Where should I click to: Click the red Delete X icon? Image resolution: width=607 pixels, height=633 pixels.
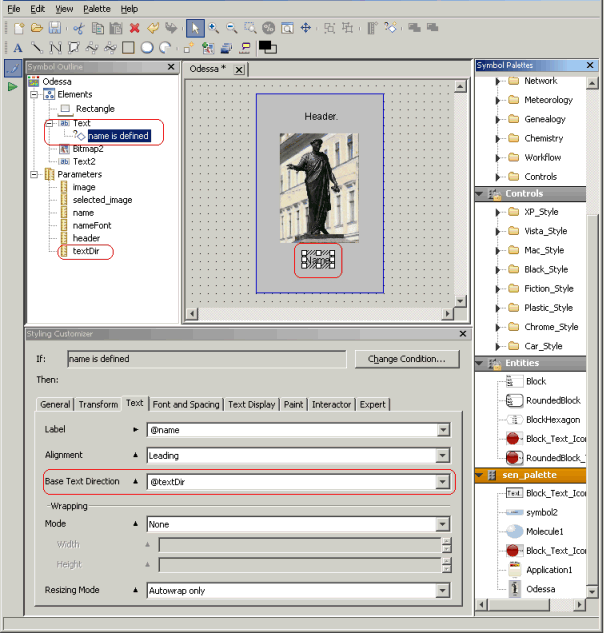click(135, 28)
